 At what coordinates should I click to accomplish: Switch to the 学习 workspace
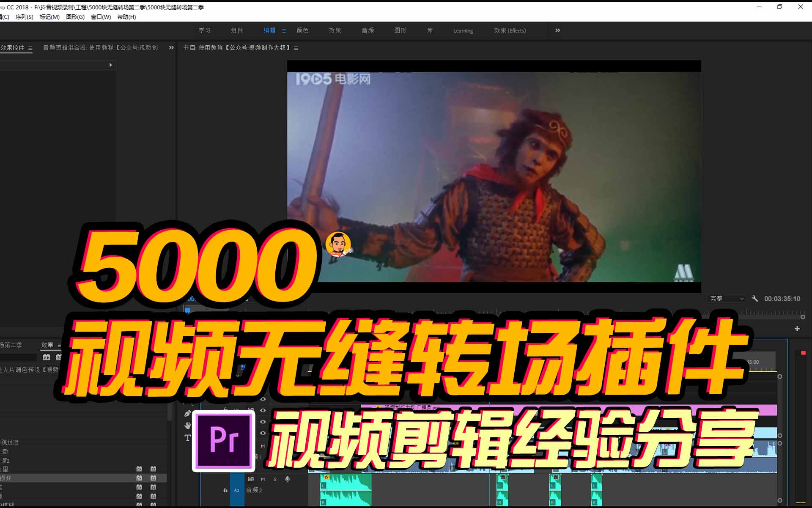coord(205,30)
